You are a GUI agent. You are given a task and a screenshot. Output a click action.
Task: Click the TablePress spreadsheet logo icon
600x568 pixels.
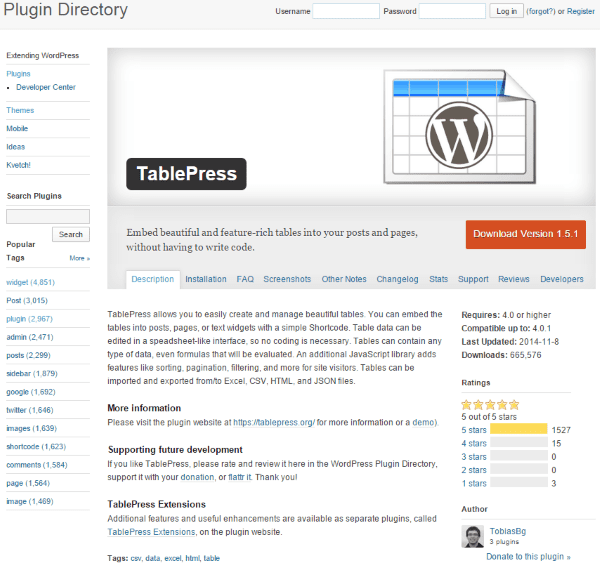pyautogui.click(x=460, y=127)
